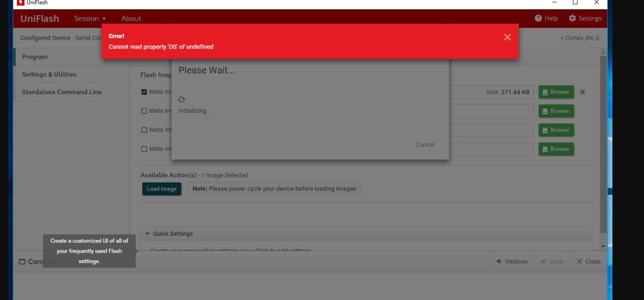This screenshot has width=644, height=300.
Task: Dismiss the red error banner
Action: [x=507, y=38]
